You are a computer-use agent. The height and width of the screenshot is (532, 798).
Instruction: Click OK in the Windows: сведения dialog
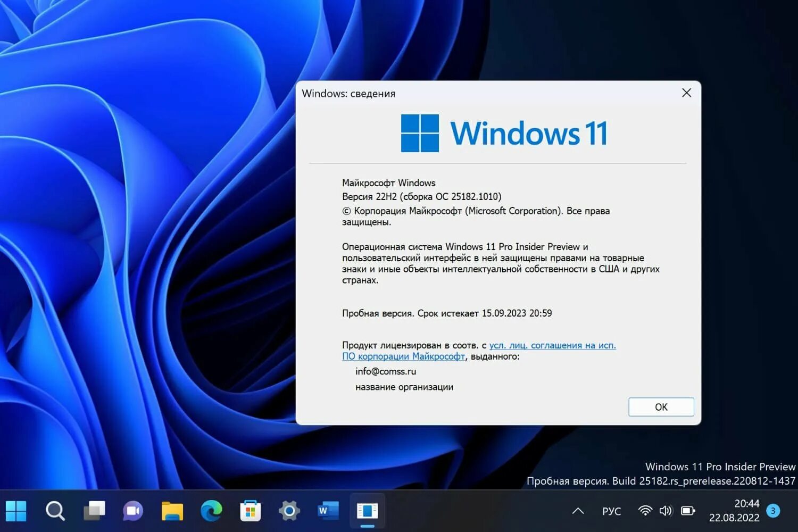[661, 407]
